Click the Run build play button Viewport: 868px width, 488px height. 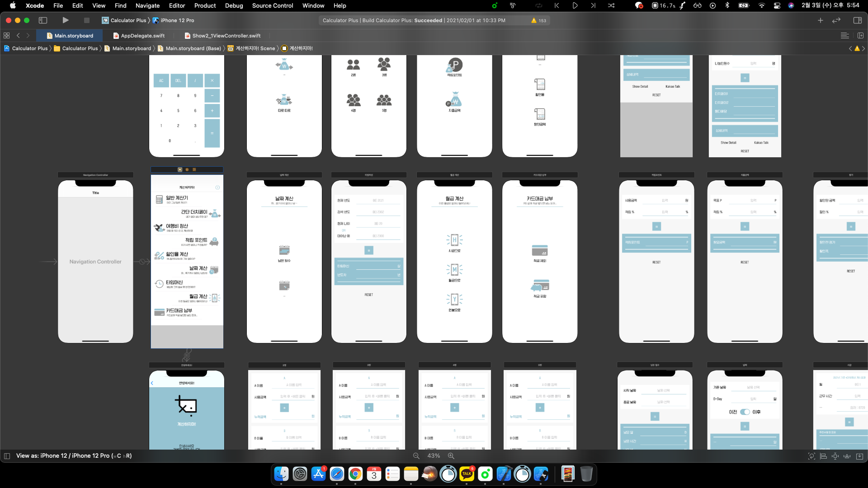point(66,20)
